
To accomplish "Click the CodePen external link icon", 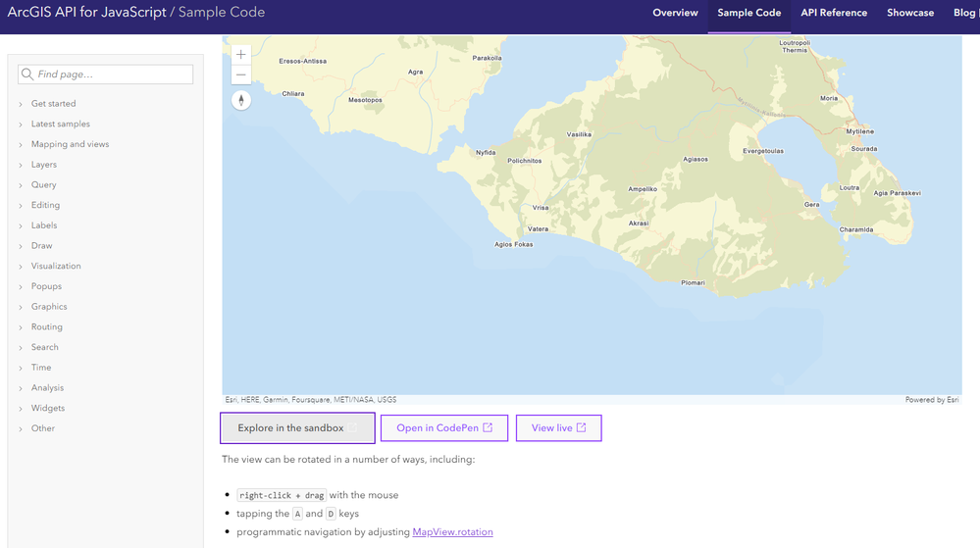I will pos(488,427).
